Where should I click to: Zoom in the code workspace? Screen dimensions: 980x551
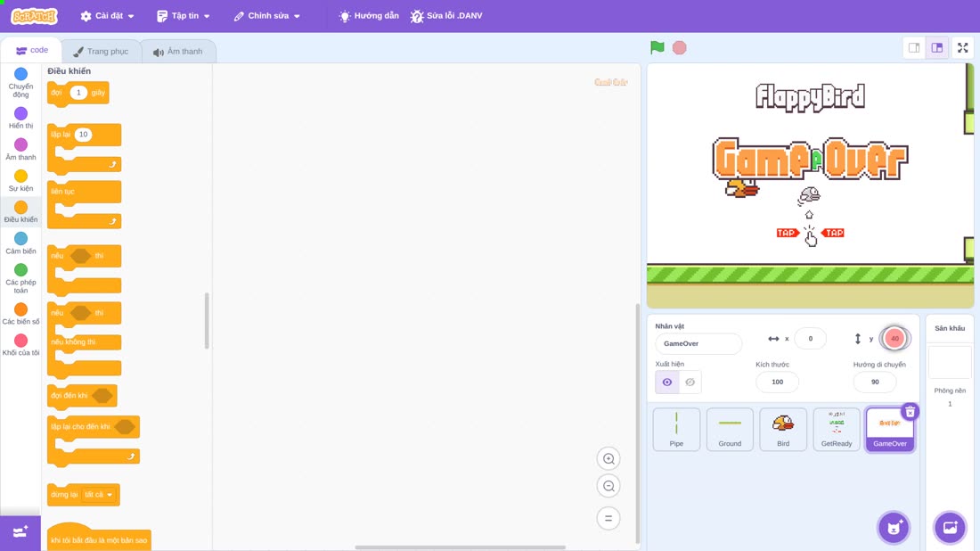(x=608, y=458)
